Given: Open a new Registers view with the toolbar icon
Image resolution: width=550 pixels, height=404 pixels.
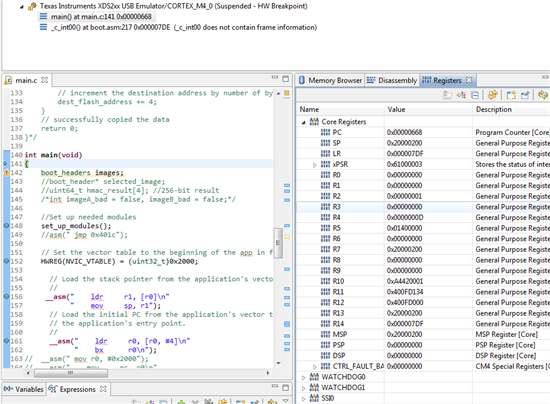Looking at the screenshot, I should (x=511, y=95).
